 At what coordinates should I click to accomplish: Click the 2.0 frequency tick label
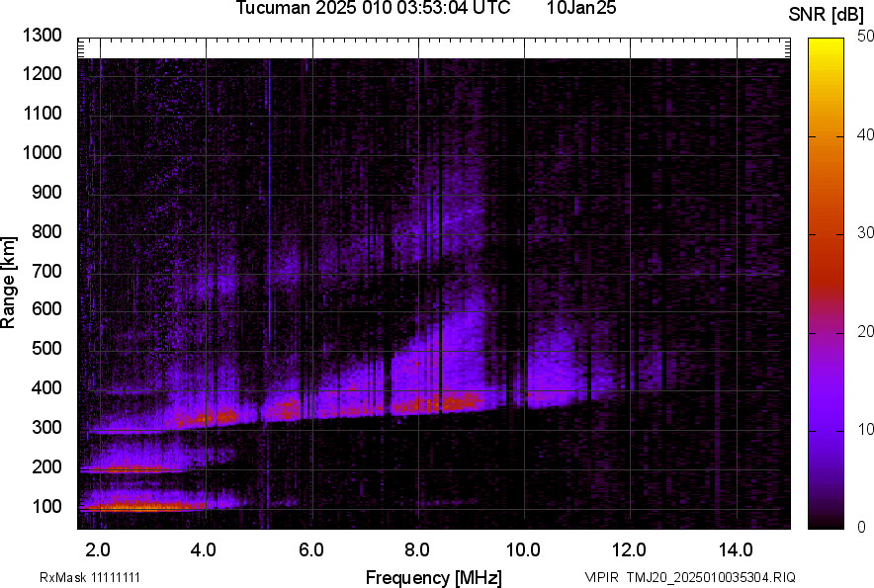pos(97,548)
